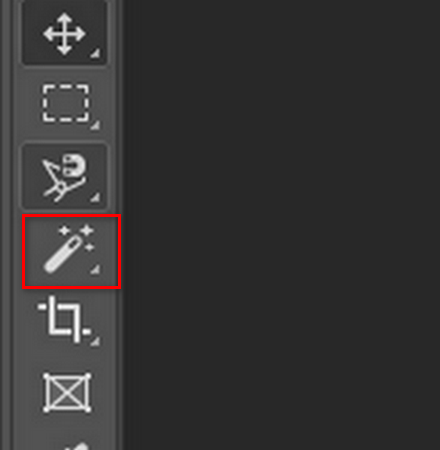
Task: Expand the Move tool flyout triangle
Action: [x=95, y=53]
